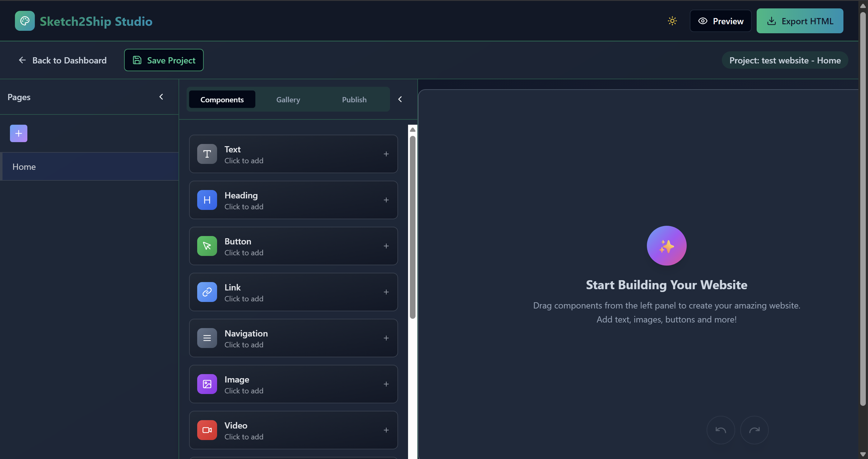Click the Save Project button
This screenshot has height=459, width=868.
click(164, 60)
